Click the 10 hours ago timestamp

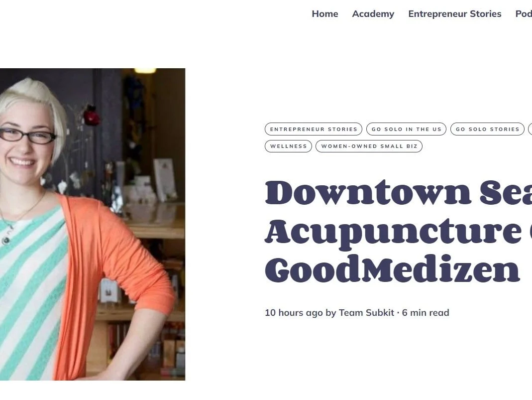pos(294,312)
